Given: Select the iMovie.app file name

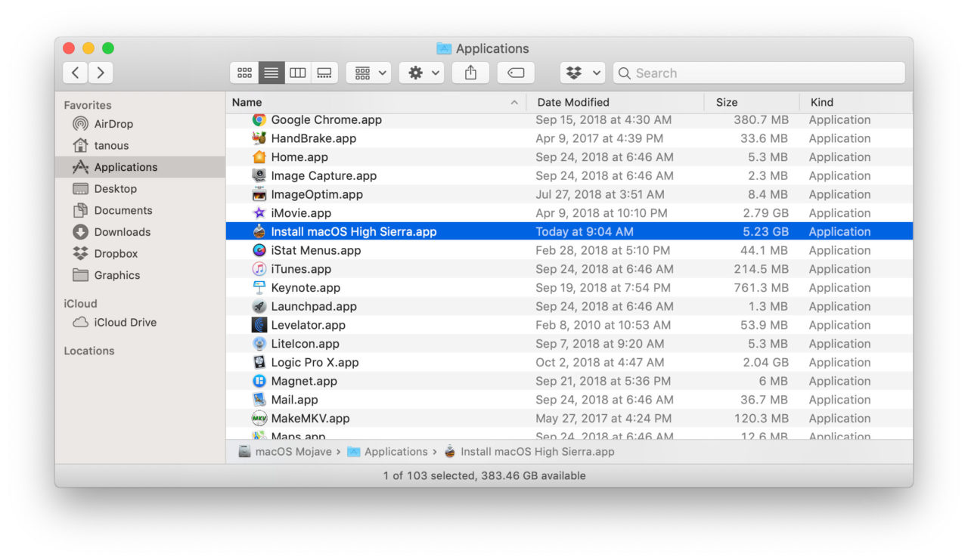Looking at the screenshot, I should [301, 213].
